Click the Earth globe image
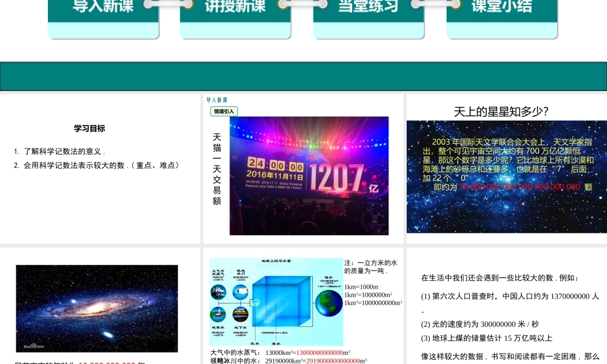The width and height of the screenshot is (607, 364). (x=328, y=303)
